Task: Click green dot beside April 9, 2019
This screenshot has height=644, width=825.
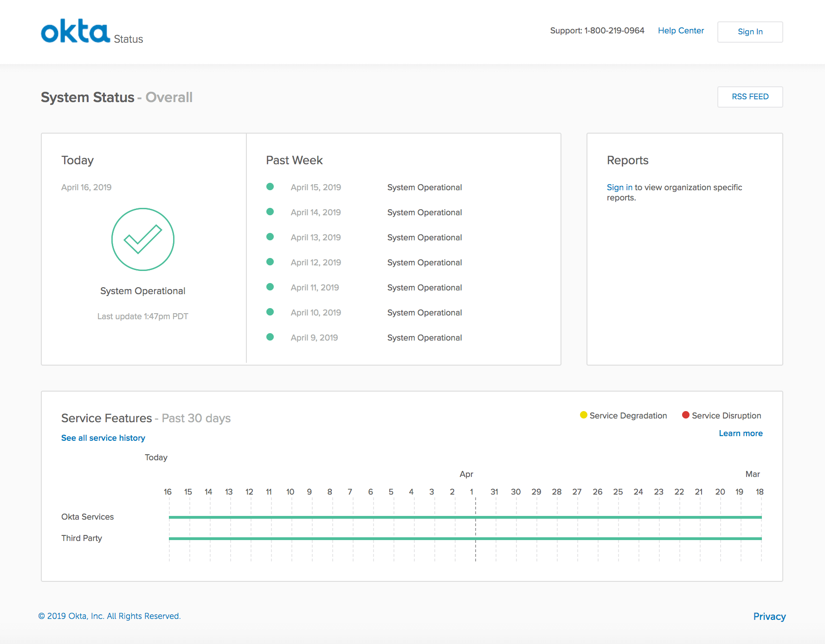Action: (270, 337)
